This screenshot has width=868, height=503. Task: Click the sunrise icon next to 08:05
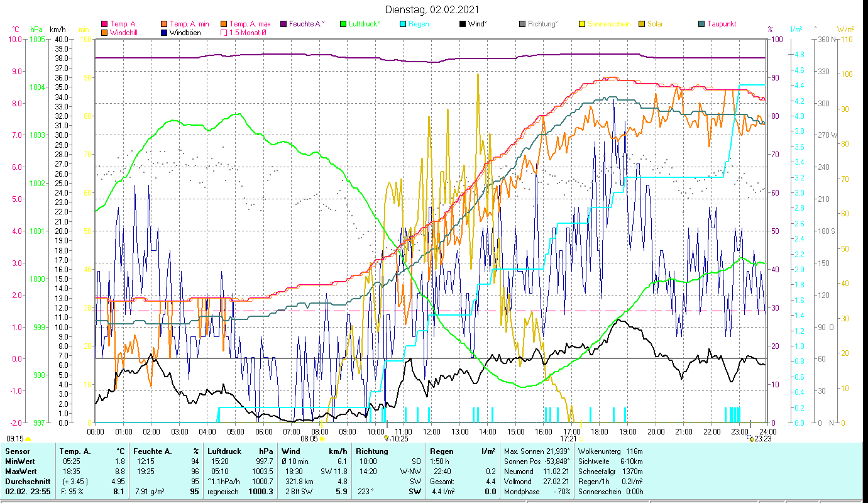pos(322,439)
